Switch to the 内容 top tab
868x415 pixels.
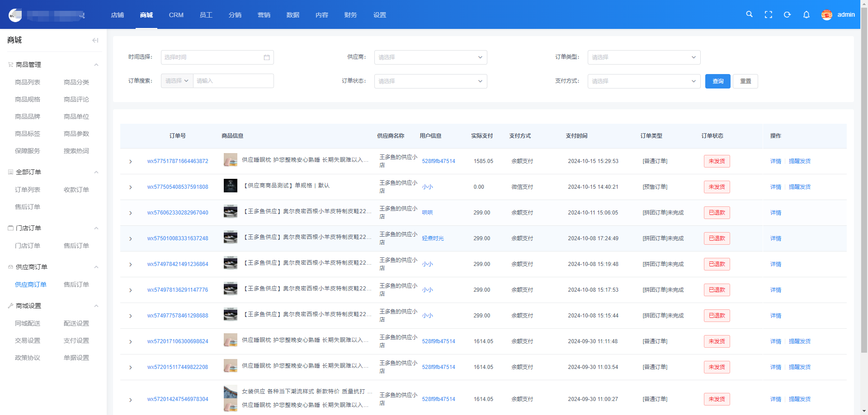(322, 15)
